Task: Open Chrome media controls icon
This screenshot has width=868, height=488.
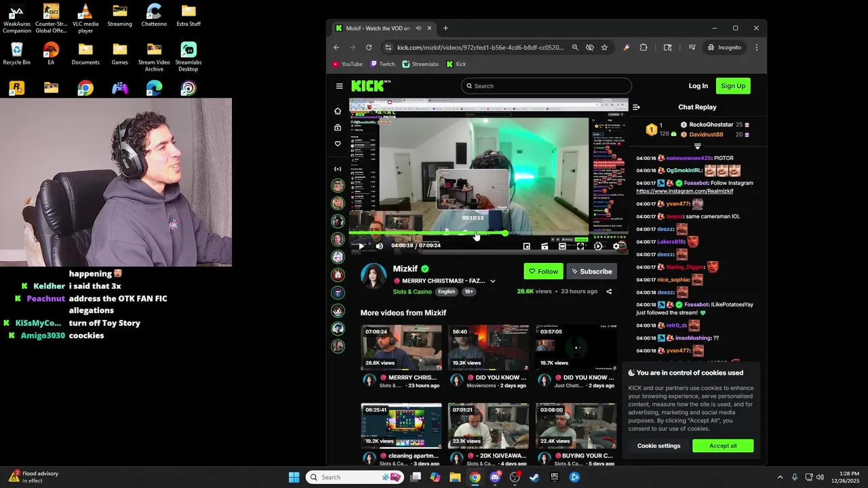Action: [x=692, y=47]
